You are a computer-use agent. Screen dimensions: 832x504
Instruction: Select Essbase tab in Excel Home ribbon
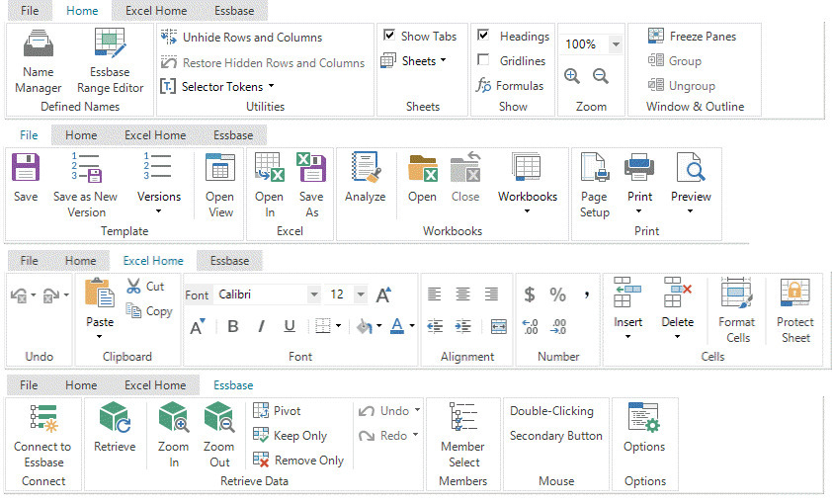(230, 261)
